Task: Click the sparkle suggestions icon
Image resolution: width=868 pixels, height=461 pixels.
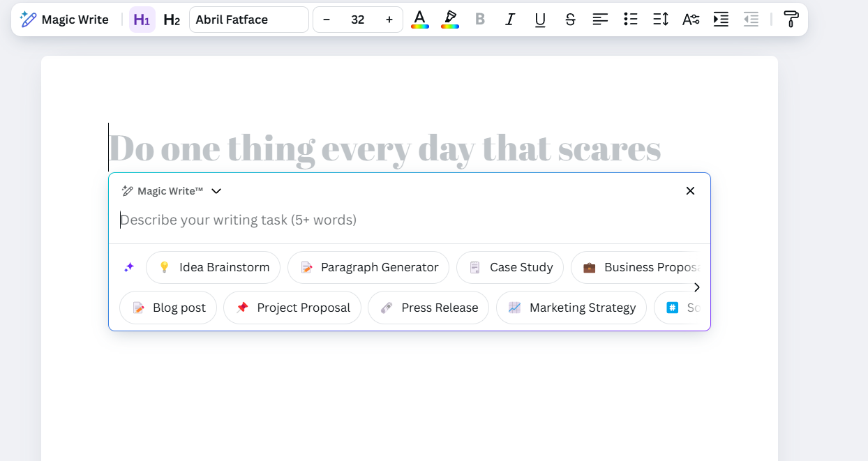Action: pos(129,267)
